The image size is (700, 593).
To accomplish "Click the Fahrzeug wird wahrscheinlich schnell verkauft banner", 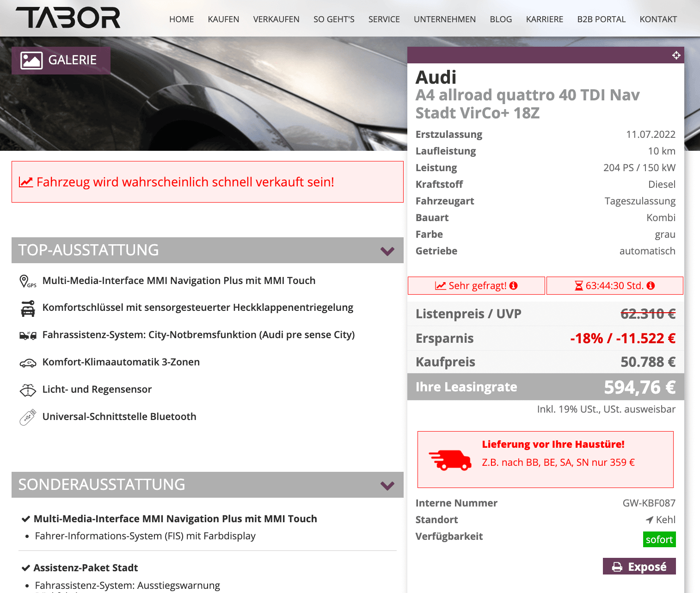I will pos(208,182).
